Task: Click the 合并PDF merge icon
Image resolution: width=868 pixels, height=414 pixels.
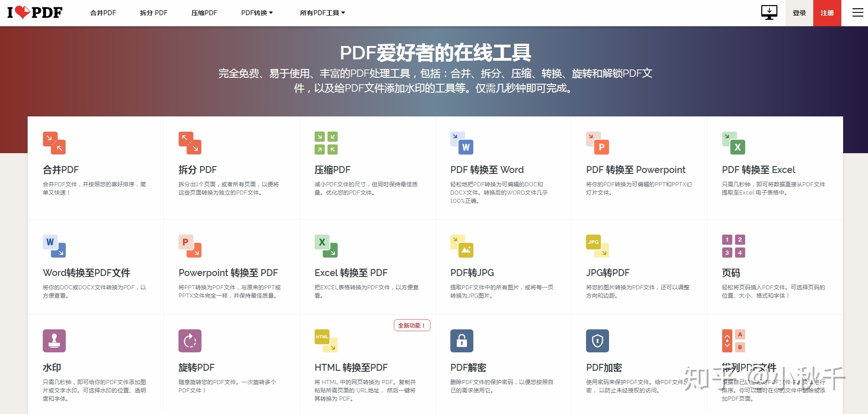Action: click(54, 143)
